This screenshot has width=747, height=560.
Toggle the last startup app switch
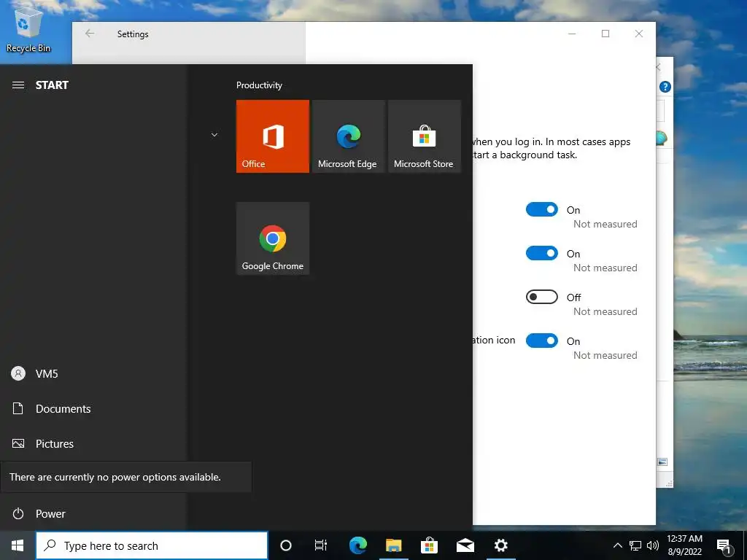click(542, 341)
